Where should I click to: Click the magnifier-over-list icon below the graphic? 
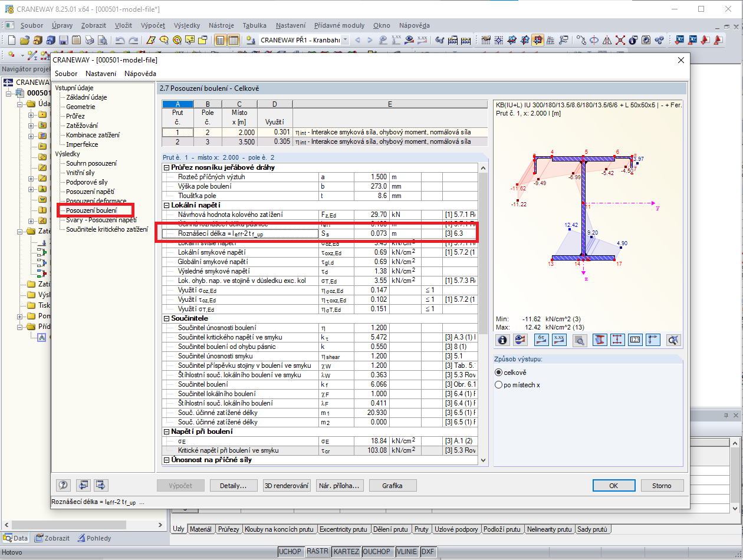click(579, 340)
